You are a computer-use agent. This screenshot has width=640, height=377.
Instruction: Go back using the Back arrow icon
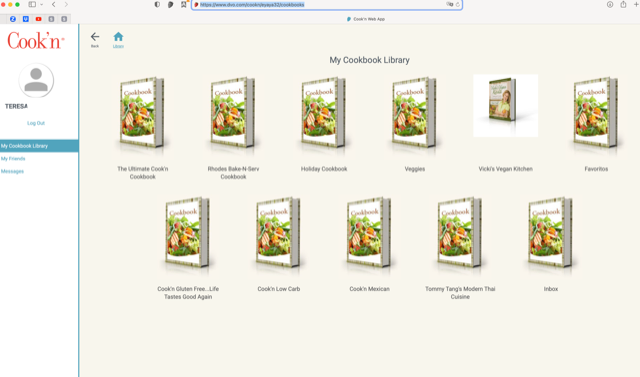pos(95,37)
